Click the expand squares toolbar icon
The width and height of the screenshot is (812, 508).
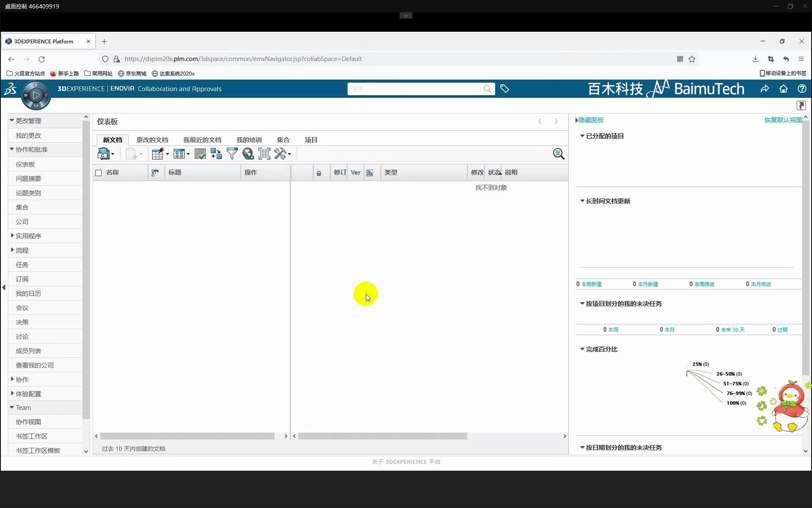(216, 154)
